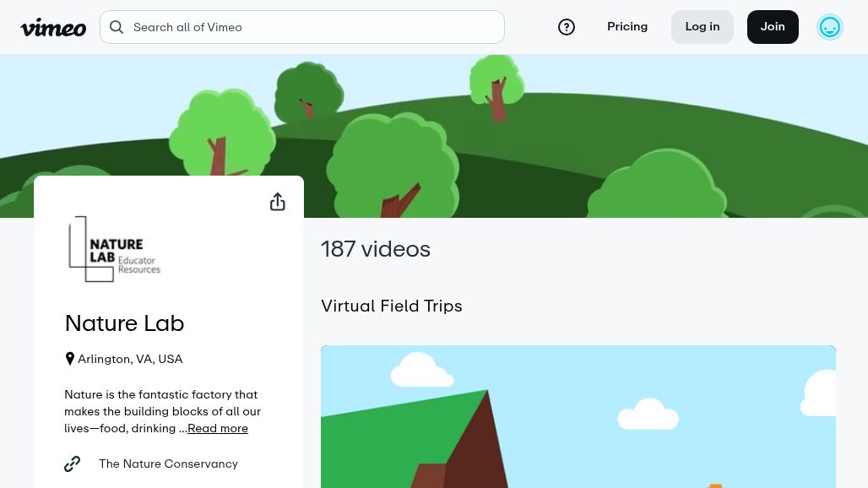Click the website link icon beside The Nature Conservancy
Viewport: 868px width, 488px height.
click(x=73, y=464)
